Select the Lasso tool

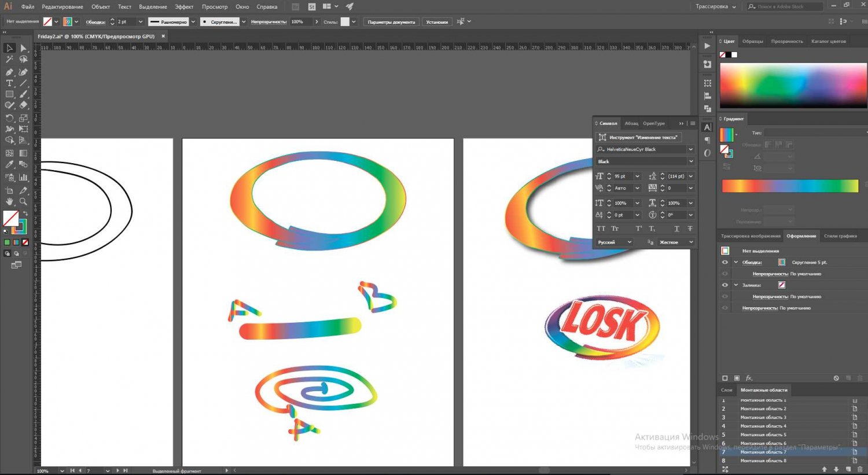[x=23, y=60]
